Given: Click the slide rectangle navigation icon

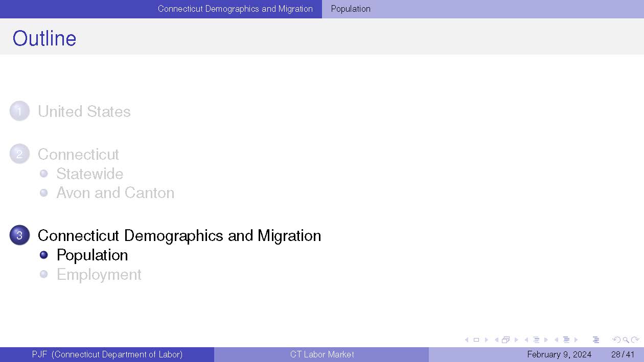Looking at the screenshot, I should pos(476,340).
